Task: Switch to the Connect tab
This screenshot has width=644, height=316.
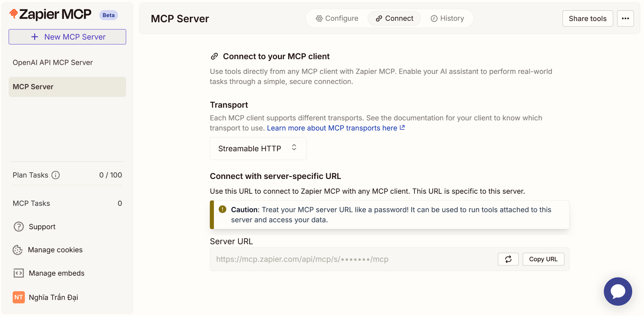Action: [x=394, y=19]
